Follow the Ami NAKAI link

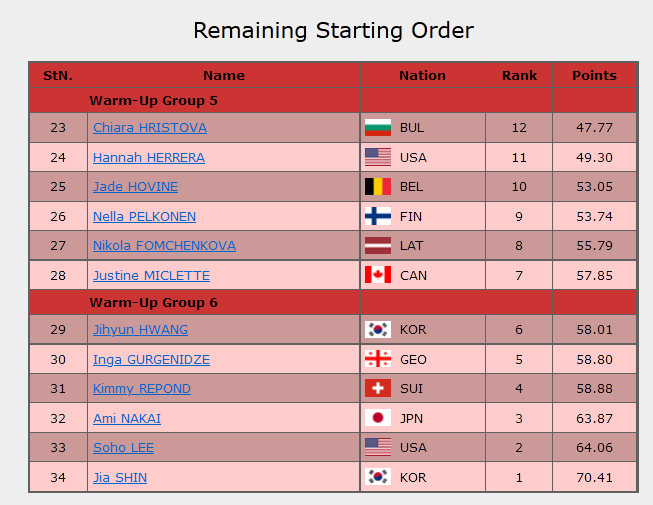pyautogui.click(x=126, y=419)
